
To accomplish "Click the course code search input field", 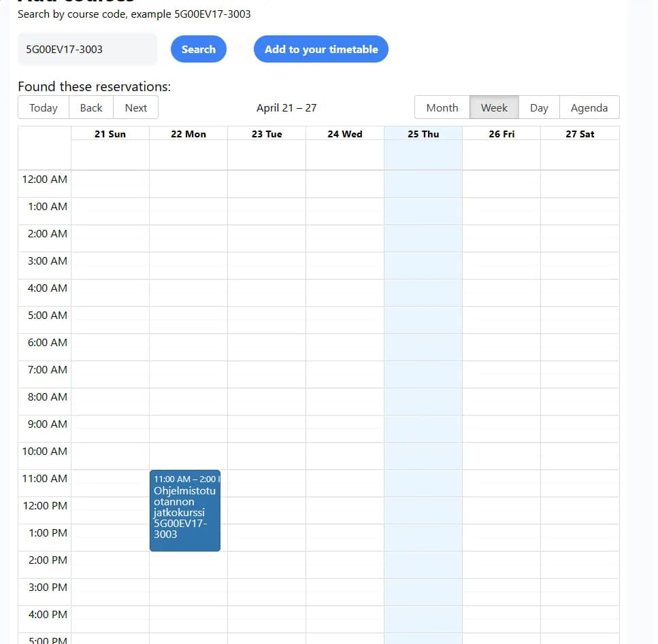I will click(x=87, y=50).
